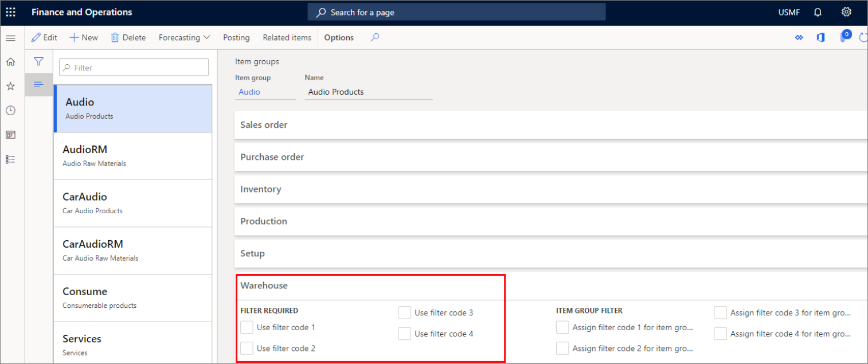Select the CarAudioRM item group

point(133,251)
